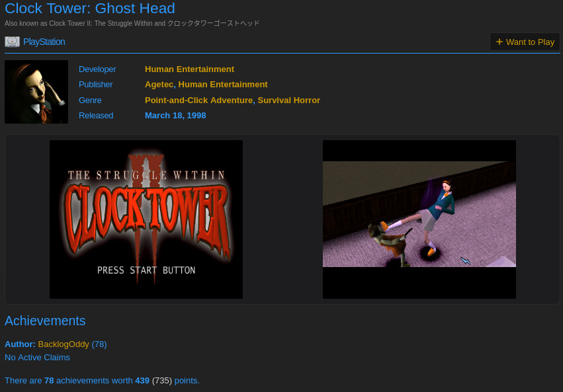
Task: Click the Released field label
Action: [x=96, y=116]
